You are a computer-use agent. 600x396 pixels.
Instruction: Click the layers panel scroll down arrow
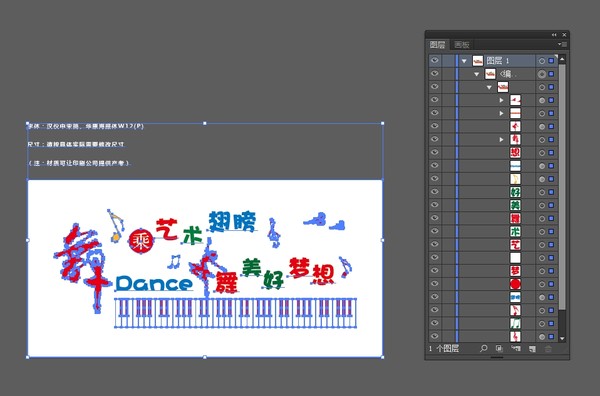tap(562, 338)
